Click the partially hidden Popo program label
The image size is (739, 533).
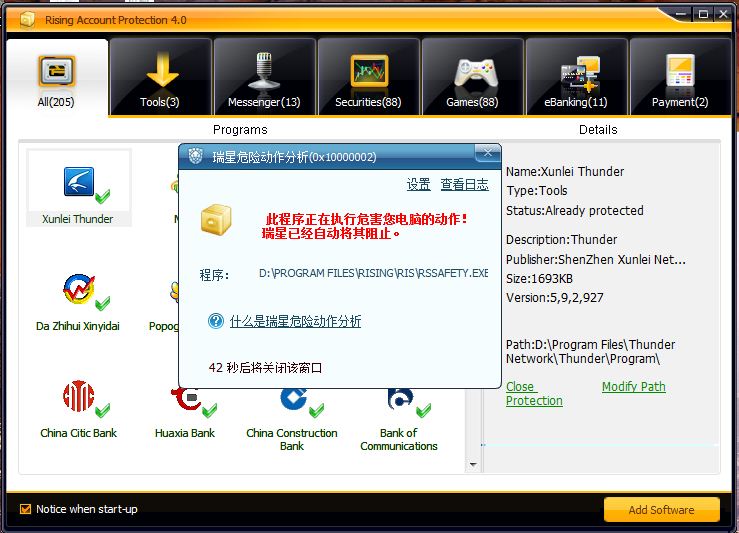pos(164,326)
